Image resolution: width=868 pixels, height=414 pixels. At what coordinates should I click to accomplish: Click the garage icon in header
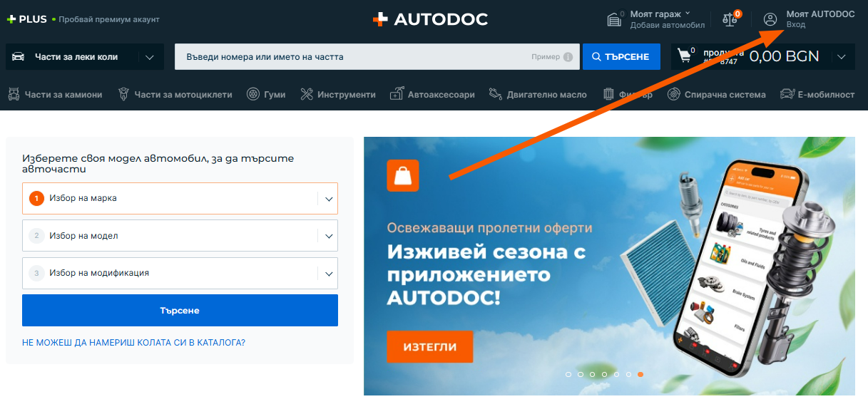point(614,19)
